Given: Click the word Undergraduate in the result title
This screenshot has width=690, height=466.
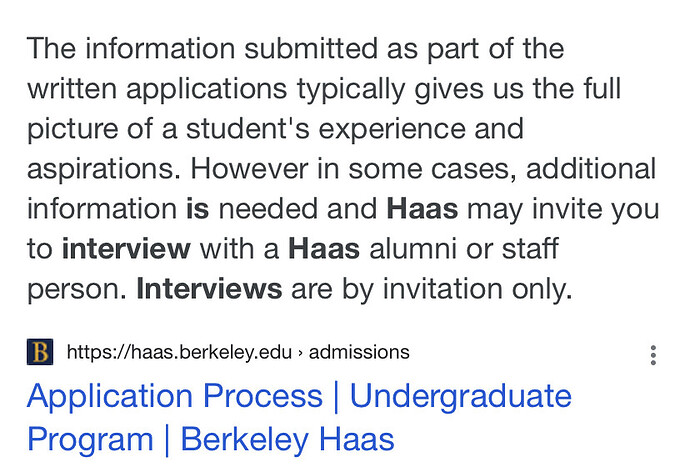Looking at the screenshot, I should 461,397.
